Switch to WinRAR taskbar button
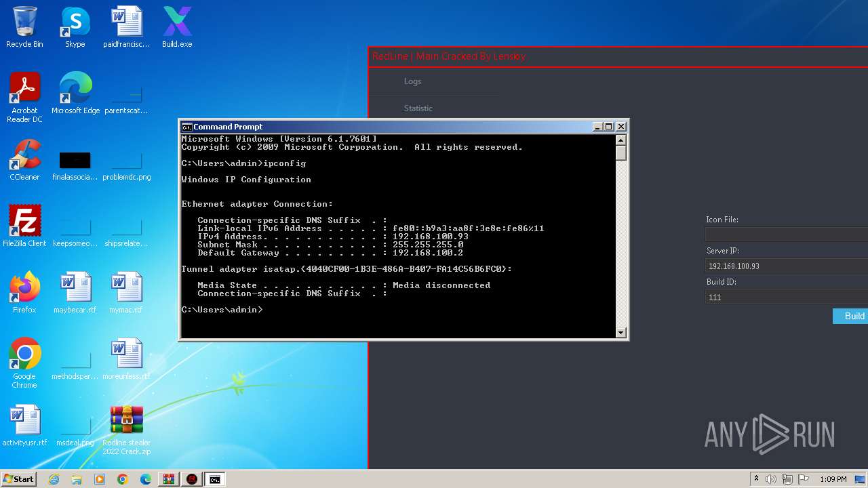This screenshot has height=488, width=868. click(x=169, y=479)
